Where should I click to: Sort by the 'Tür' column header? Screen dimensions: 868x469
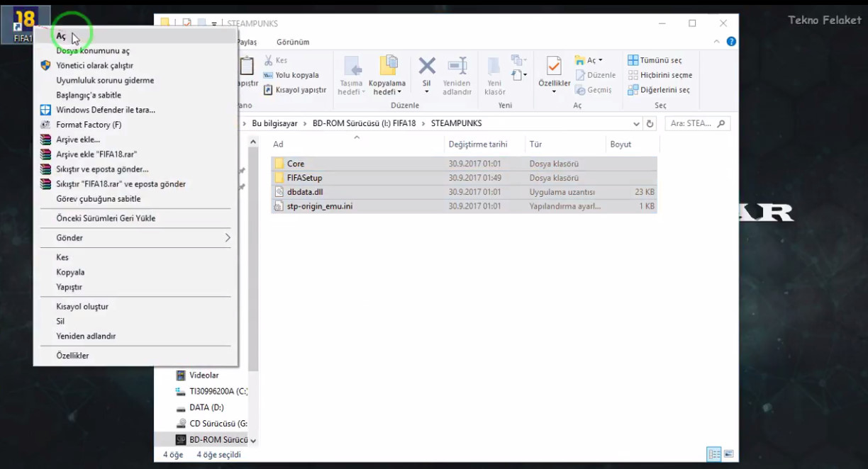pos(565,145)
